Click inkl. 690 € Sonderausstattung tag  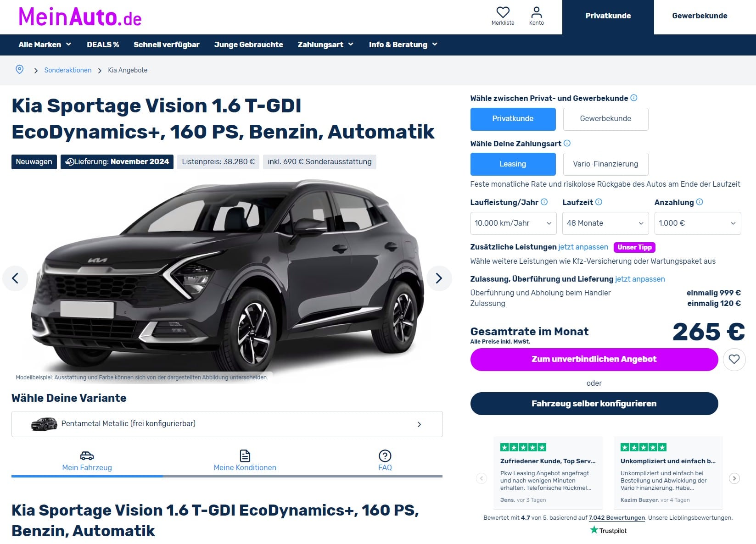point(319,162)
